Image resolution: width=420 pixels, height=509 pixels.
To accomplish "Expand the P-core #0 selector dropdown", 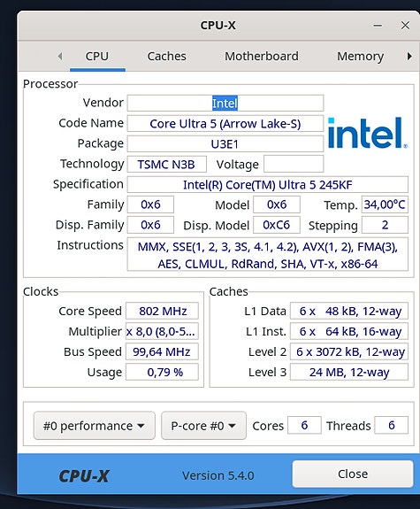I will tap(203, 426).
